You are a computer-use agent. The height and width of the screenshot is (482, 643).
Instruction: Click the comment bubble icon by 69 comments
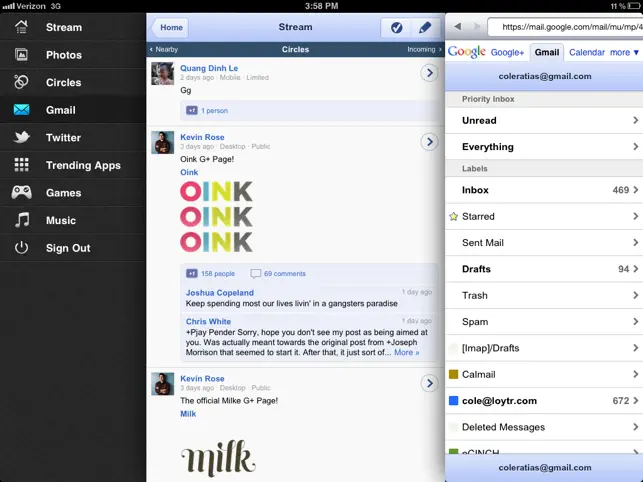click(255, 274)
